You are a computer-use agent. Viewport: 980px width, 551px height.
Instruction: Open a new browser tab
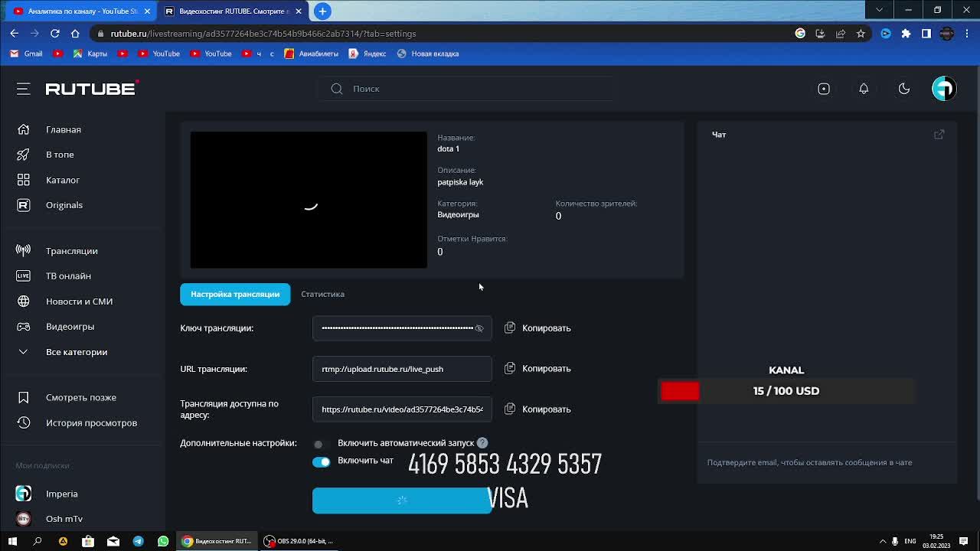pyautogui.click(x=322, y=11)
